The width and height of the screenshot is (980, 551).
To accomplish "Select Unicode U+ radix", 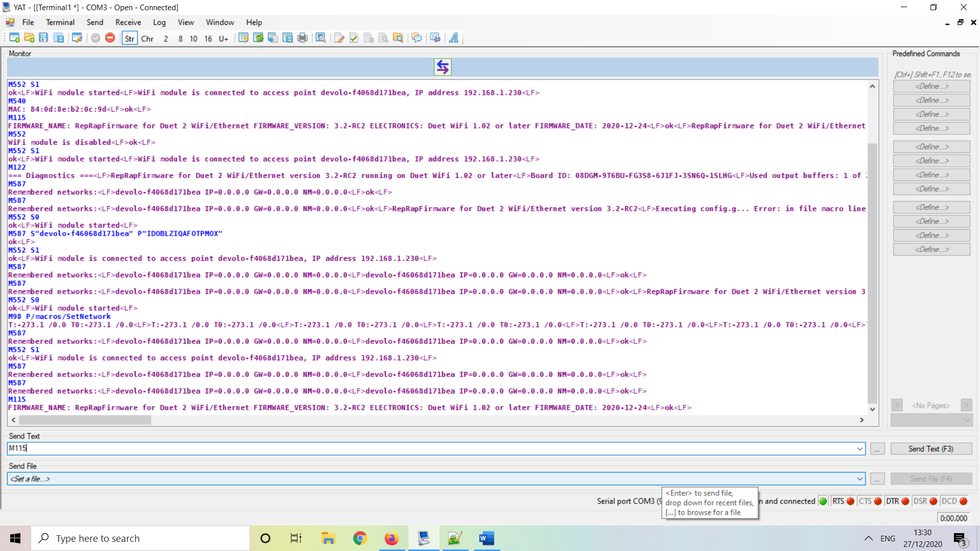I will (x=224, y=38).
